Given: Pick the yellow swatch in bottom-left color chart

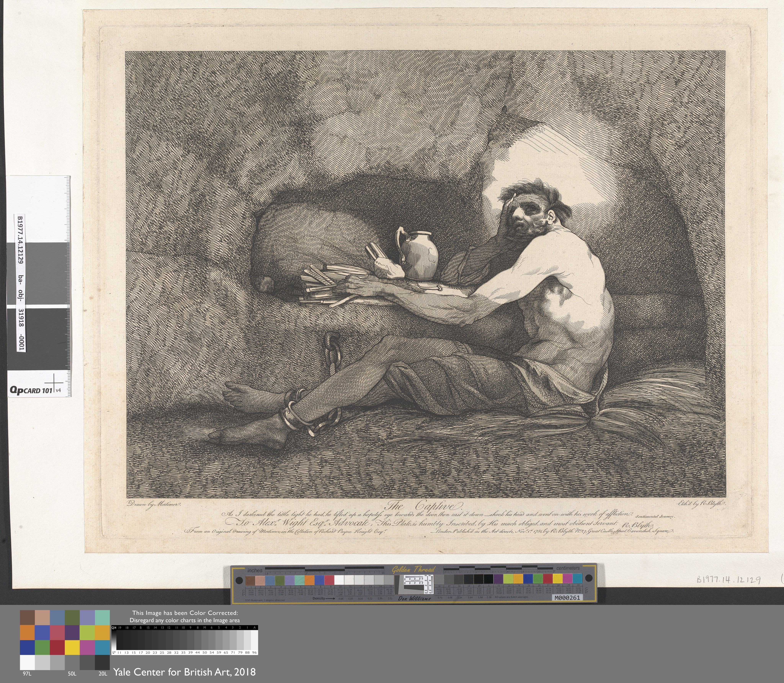Looking at the screenshot, I should tap(72, 648).
